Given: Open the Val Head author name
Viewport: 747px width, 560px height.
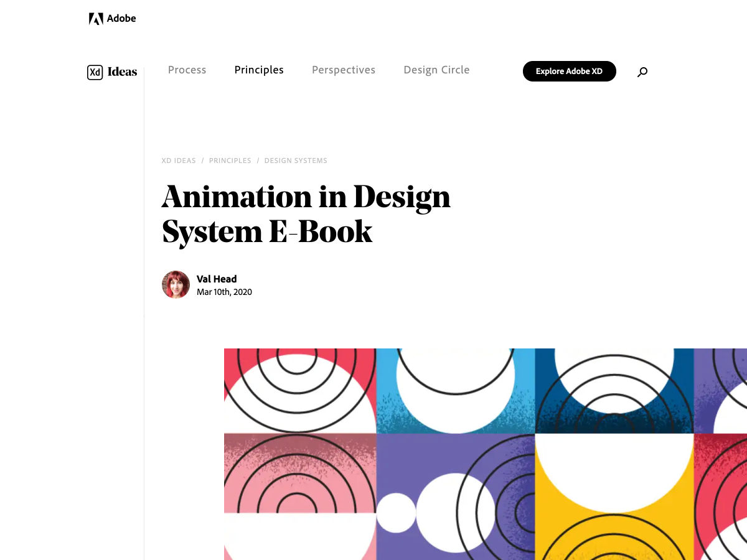Looking at the screenshot, I should tap(217, 279).
